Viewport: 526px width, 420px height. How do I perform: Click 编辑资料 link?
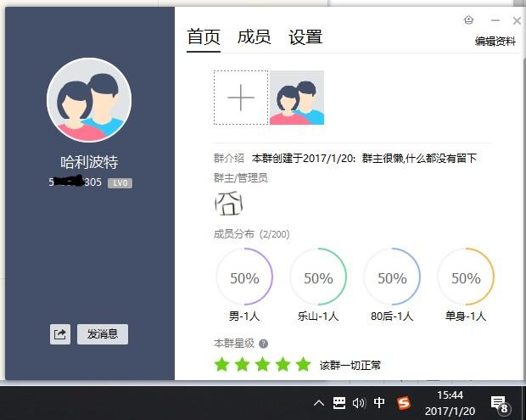495,42
